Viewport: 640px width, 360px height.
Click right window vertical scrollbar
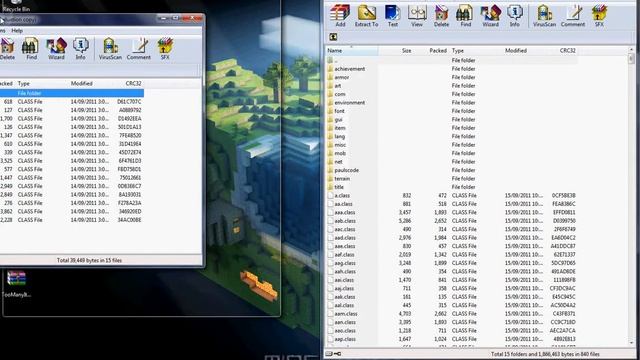tap(631, 197)
